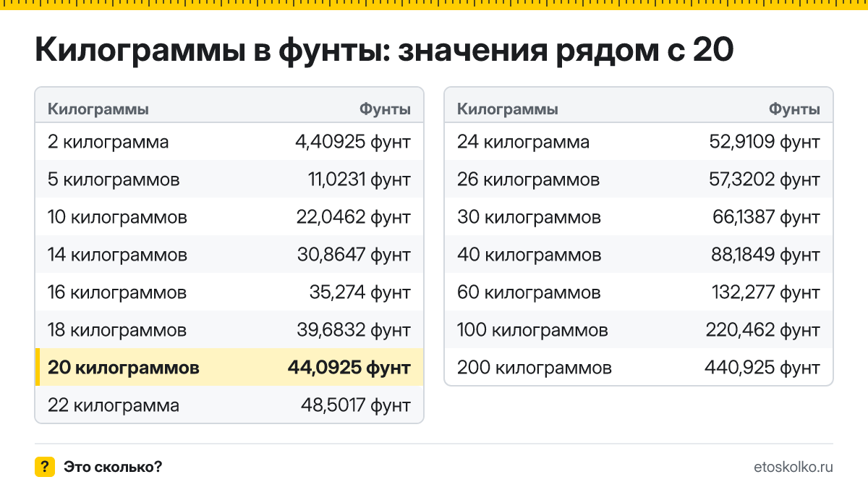Click the value '48,5017 фунт'
The image size is (868, 490).
tap(356, 405)
